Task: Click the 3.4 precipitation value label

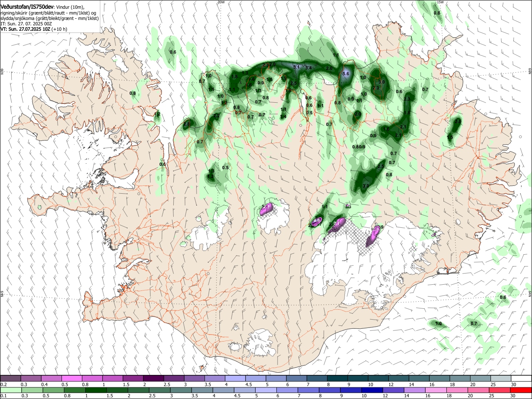Action: (309, 67)
